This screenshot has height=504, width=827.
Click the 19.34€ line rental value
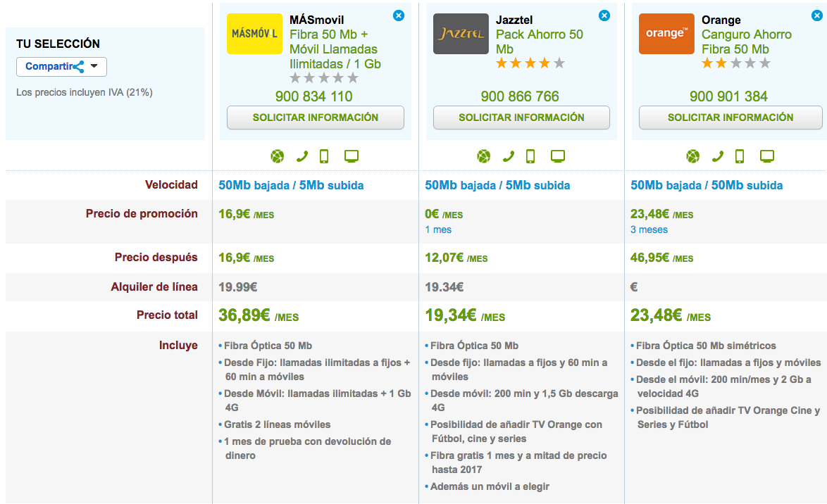click(444, 287)
